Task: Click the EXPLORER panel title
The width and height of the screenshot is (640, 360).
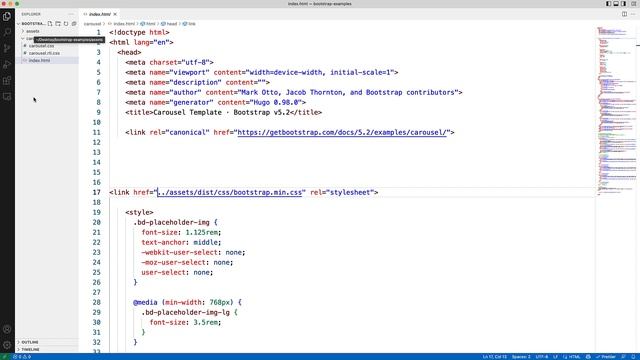Action: [x=31, y=14]
